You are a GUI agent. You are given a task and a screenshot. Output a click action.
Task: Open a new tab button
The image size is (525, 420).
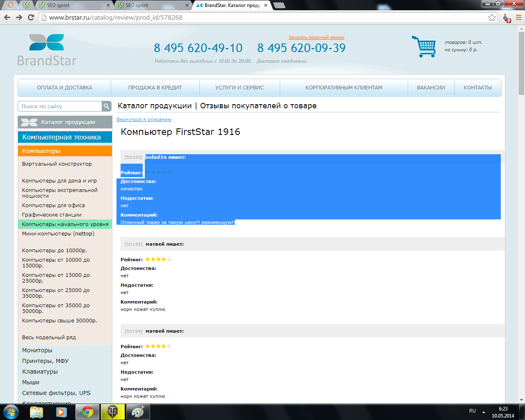click(x=279, y=5)
